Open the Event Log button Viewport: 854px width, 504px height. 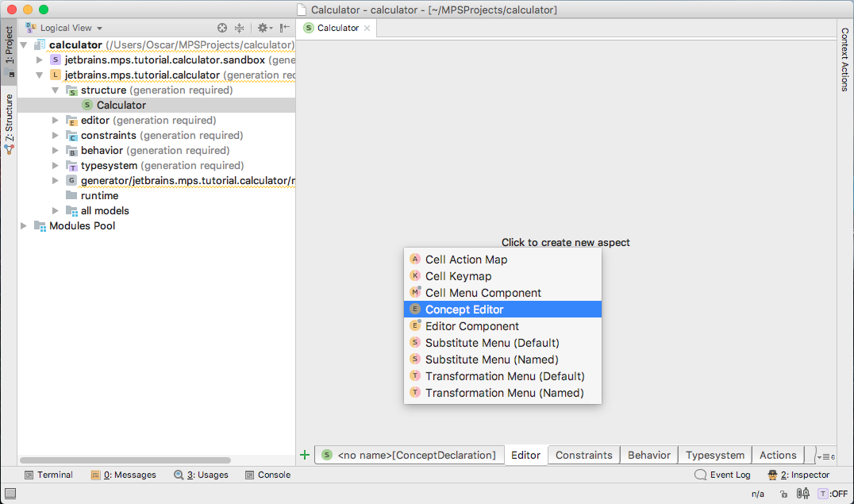(x=723, y=475)
